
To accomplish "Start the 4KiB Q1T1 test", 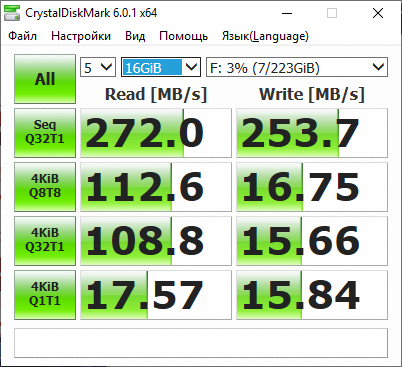I will [x=45, y=295].
